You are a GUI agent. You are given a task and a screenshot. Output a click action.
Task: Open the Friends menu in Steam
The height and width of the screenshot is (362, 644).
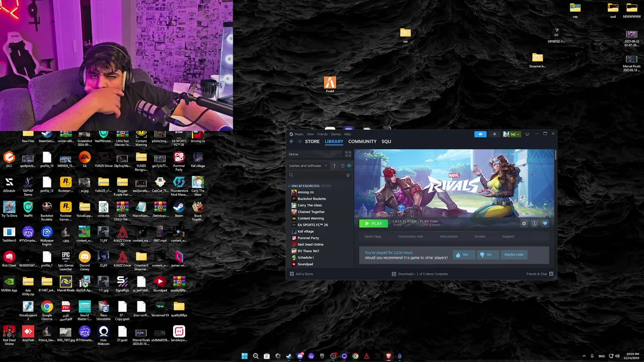tap(323, 134)
